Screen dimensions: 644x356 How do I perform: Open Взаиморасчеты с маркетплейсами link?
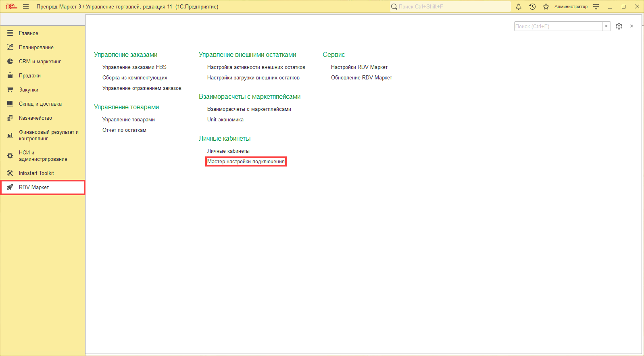click(x=249, y=109)
